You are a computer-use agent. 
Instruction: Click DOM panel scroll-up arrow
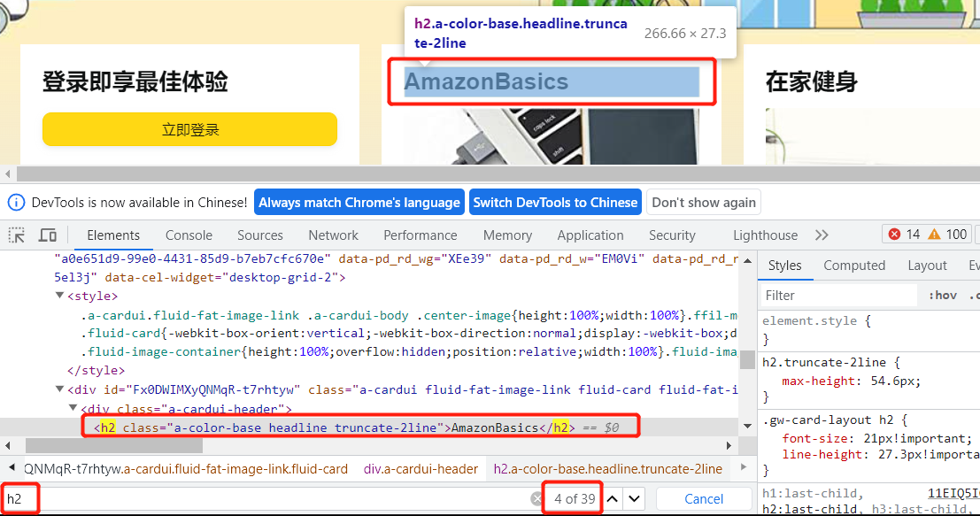[x=747, y=260]
